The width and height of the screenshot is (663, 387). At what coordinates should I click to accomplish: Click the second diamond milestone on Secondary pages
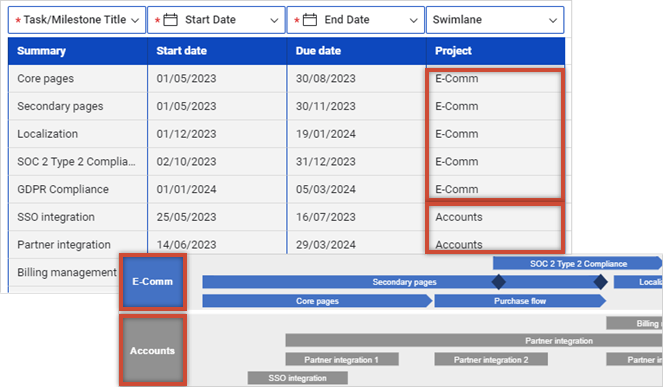pos(600,282)
